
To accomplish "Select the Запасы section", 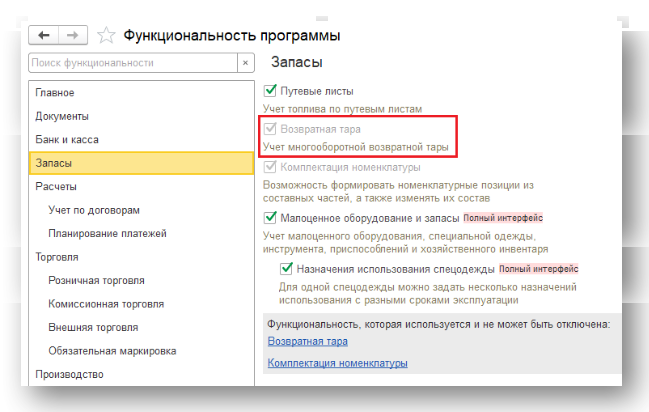I will [x=141, y=163].
